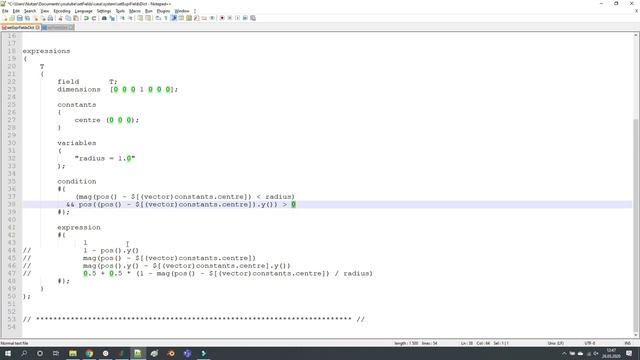Open the Plugins menu

click(x=163, y=11)
